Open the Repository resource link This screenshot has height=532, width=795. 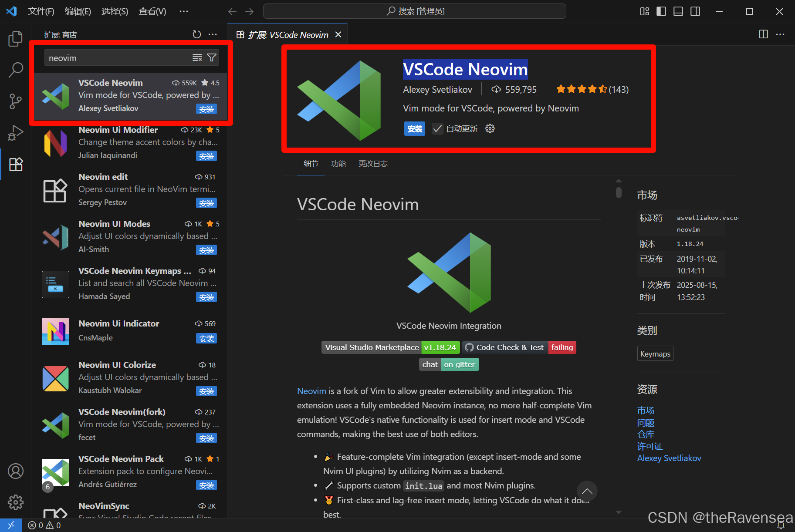[x=646, y=434]
